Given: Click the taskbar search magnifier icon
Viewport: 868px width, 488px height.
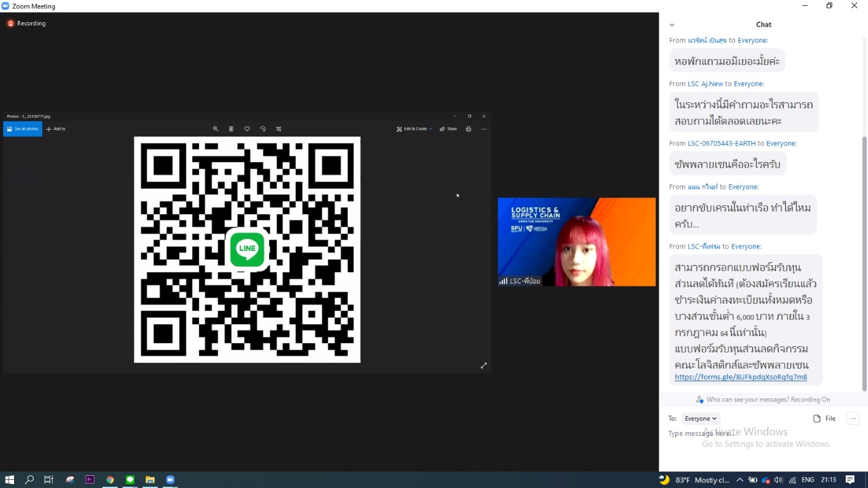Looking at the screenshot, I should 29,480.
